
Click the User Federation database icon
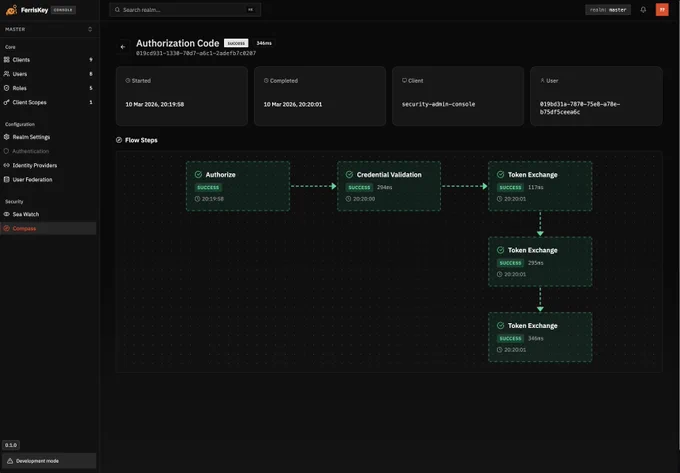click(7, 179)
